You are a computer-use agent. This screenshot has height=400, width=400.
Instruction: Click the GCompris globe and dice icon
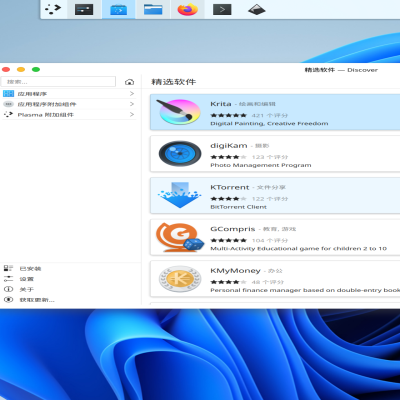(180, 237)
